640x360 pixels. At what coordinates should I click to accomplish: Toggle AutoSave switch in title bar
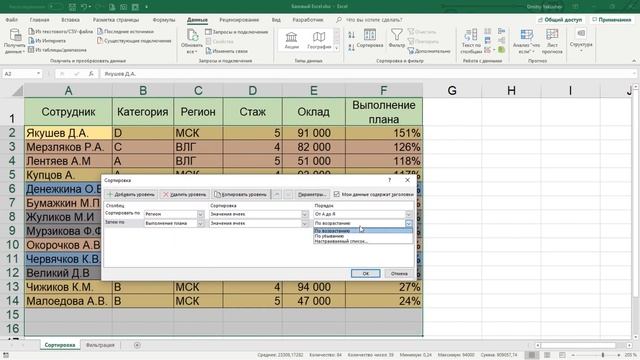tap(56, 7)
